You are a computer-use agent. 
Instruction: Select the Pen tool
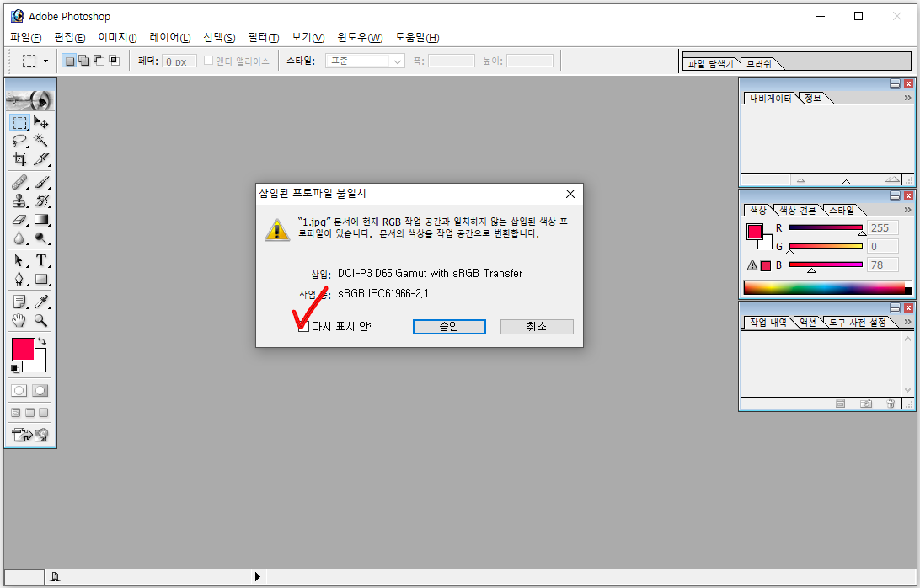19,279
